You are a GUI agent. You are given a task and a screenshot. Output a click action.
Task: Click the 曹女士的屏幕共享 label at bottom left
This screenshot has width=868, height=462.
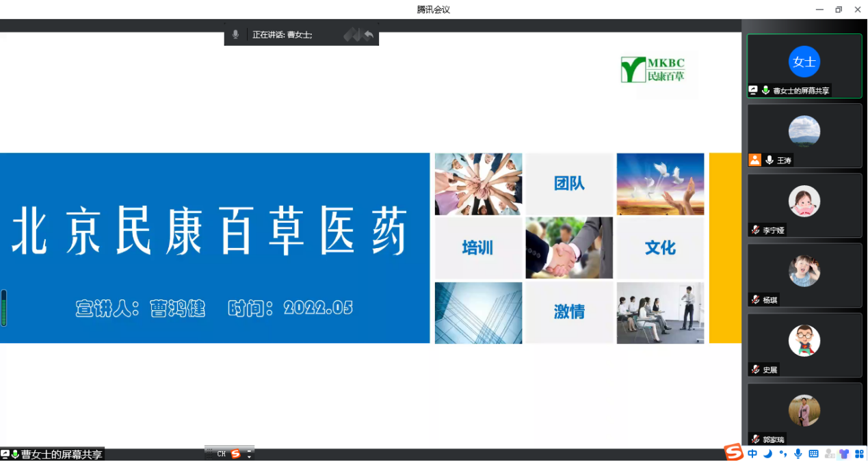61,454
